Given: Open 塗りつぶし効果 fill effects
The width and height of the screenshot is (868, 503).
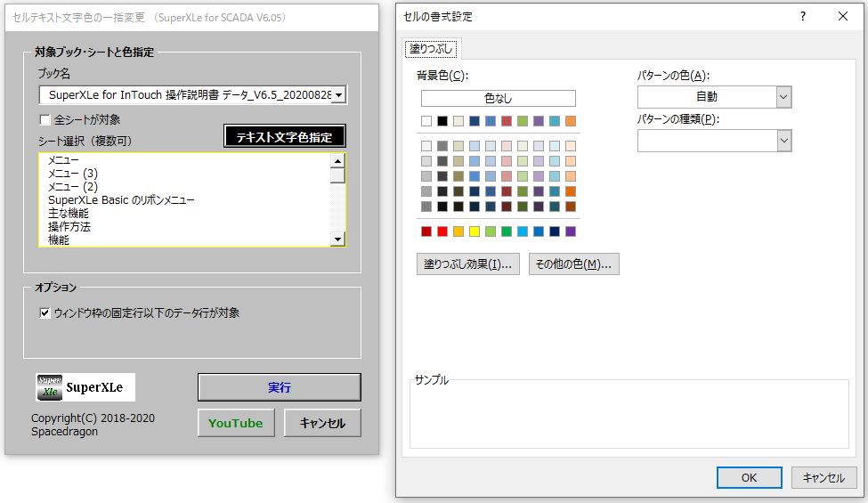Looking at the screenshot, I should coord(467,264).
